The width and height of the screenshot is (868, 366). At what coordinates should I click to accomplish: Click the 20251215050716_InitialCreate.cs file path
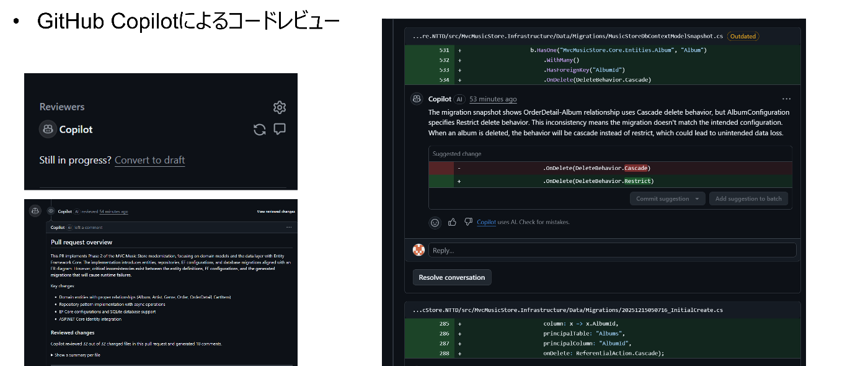tap(567, 310)
